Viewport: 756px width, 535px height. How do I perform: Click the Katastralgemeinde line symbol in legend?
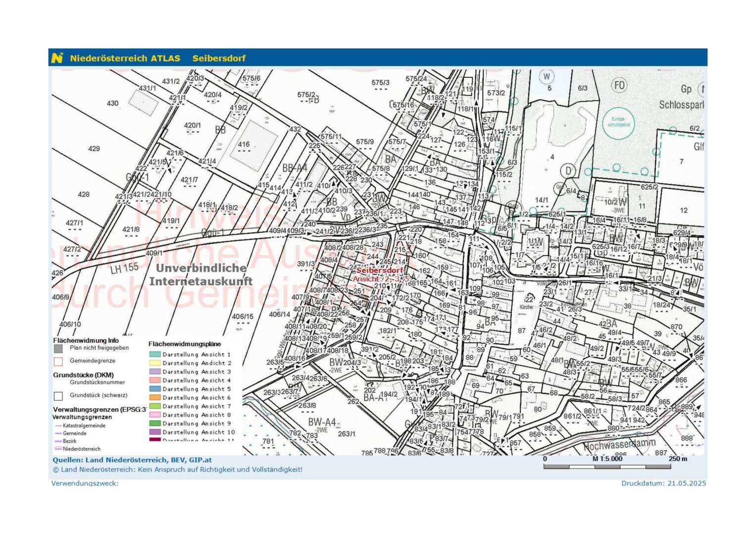58,426
